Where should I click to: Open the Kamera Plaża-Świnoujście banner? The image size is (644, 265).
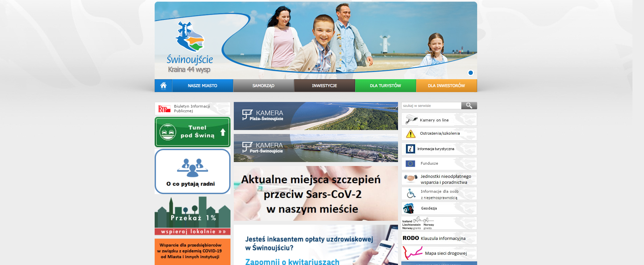pyautogui.click(x=316, y=116)
